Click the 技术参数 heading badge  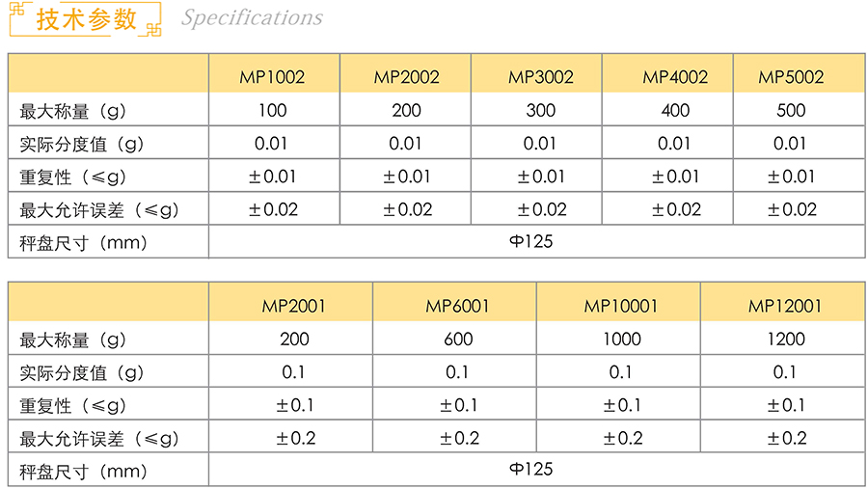(x=85, y=19)
